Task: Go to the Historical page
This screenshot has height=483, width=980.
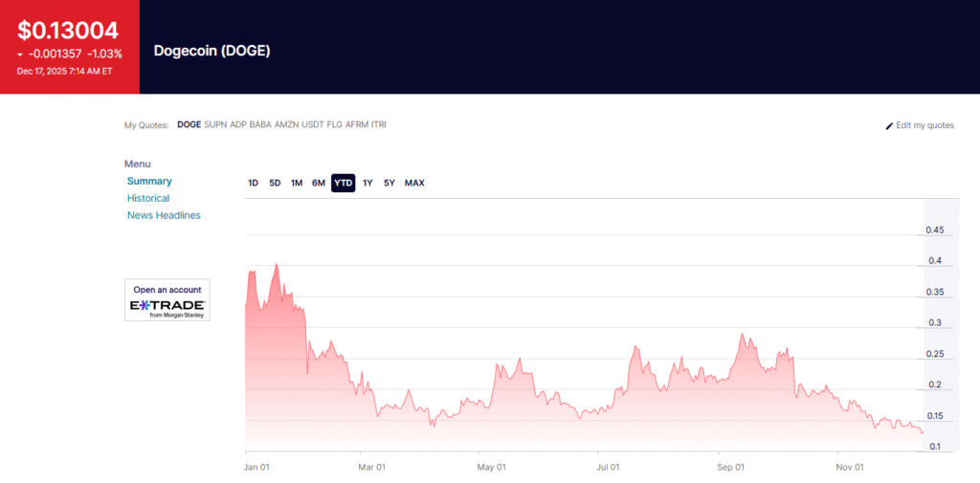Action: point(148,198)
